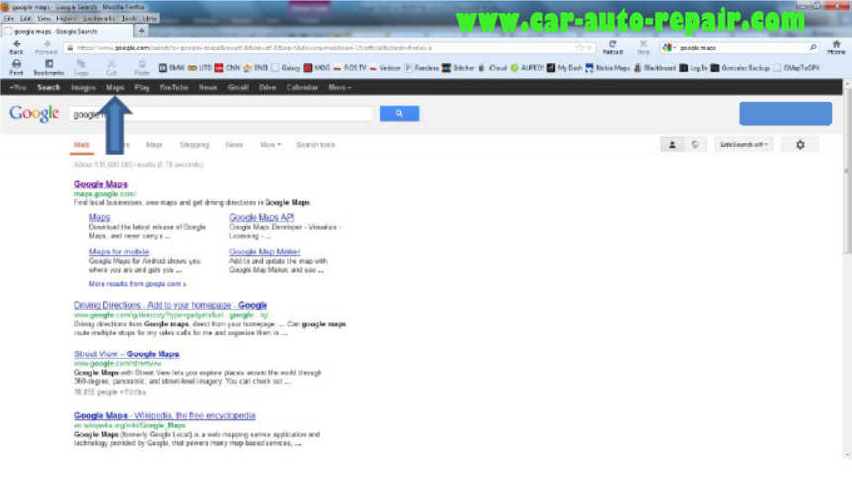Open a new tab with the plus button
Viewport: 852px width, 504px height.
pyautogui.click(x=141, y=31)
